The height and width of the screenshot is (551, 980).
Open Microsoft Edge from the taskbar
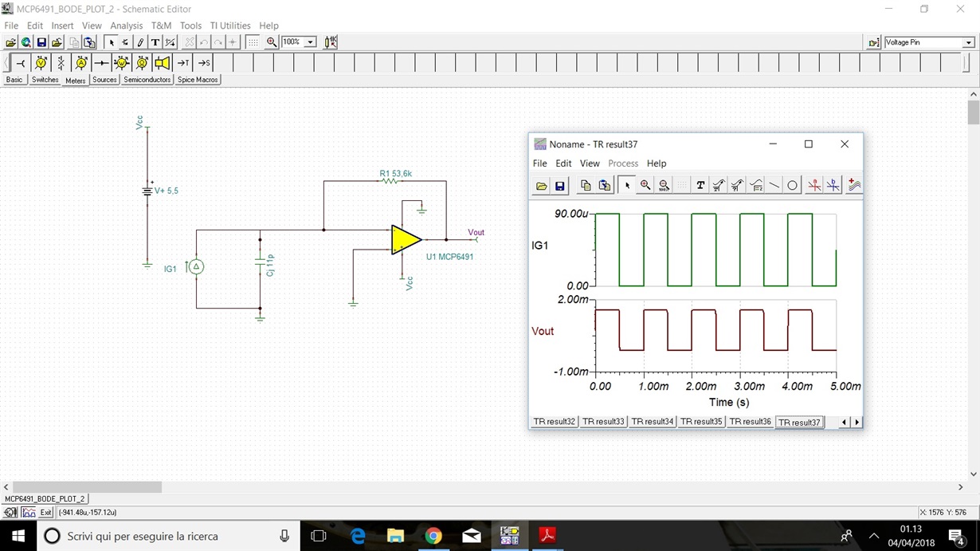(358, 536)
